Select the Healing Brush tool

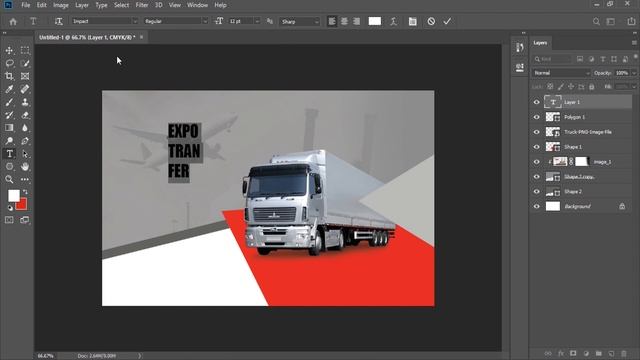coord(25,89)
